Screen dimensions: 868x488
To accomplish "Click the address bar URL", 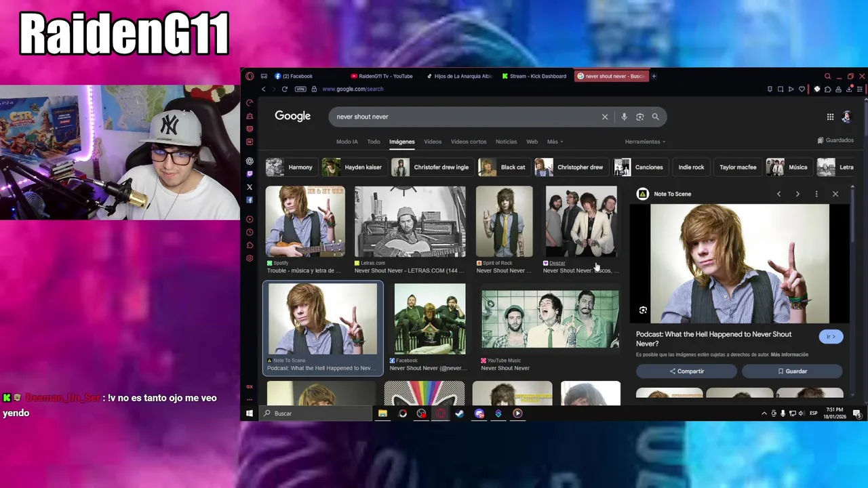I will (353, 89).
